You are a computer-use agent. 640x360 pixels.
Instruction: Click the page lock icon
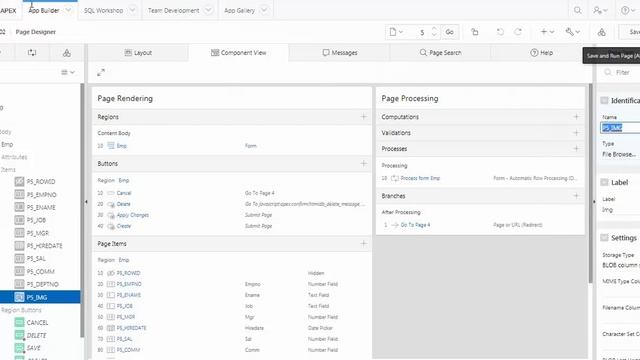(475, 32)
